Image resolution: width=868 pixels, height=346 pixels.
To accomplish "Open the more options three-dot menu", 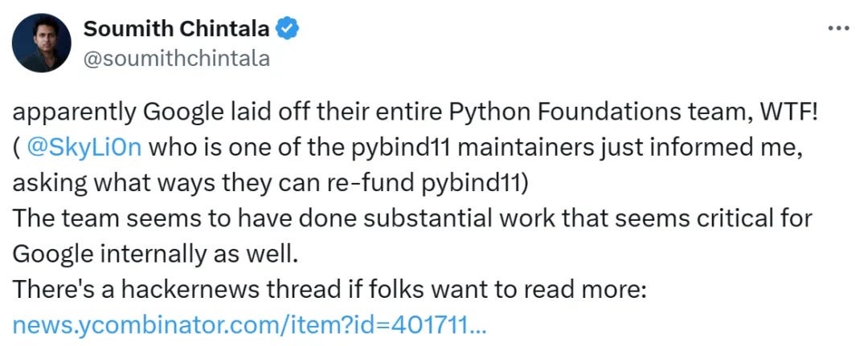I will [837, 29].
